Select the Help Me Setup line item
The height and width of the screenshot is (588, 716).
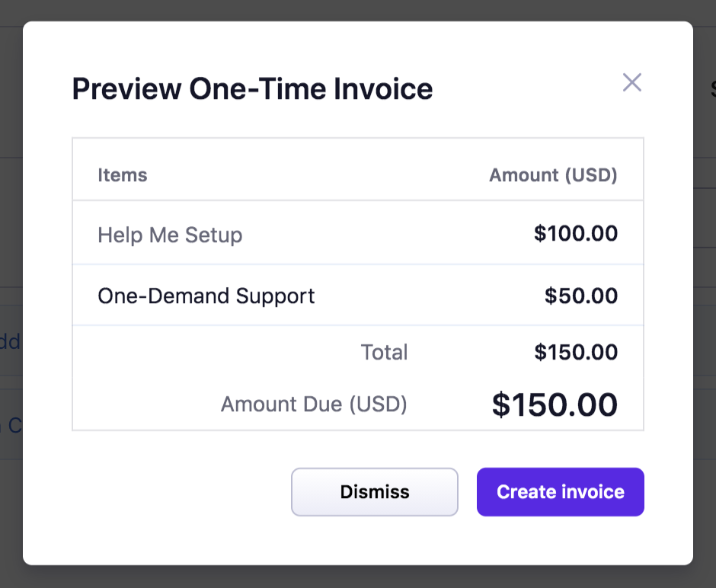[x=170, y=234]
